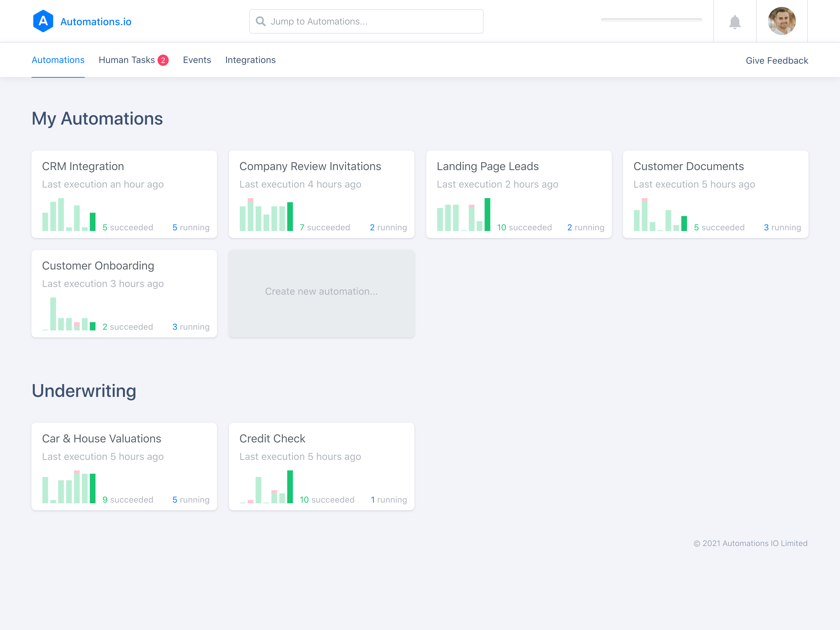The width and height of the screenshot is (840, 630).
Task: Open the Integrations tab
Action: (x=250, y=60)
